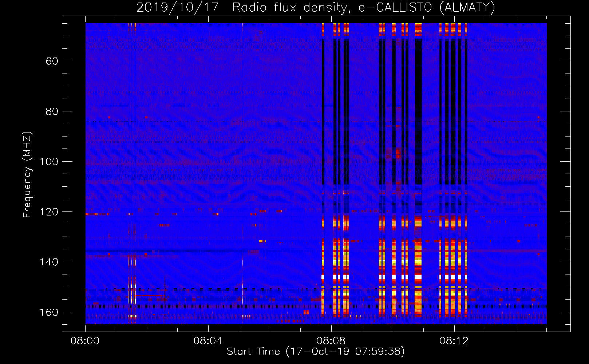Select the 160 MHz tick label
This screenshot has height=364, width=589.
[x=49, y=312]
